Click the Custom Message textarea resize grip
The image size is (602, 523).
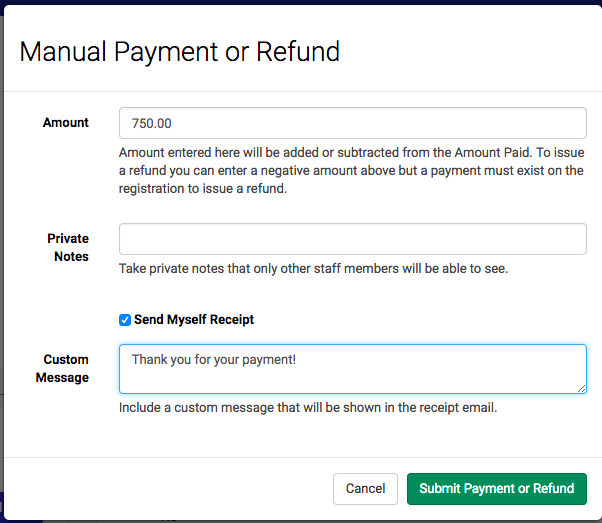581,389
